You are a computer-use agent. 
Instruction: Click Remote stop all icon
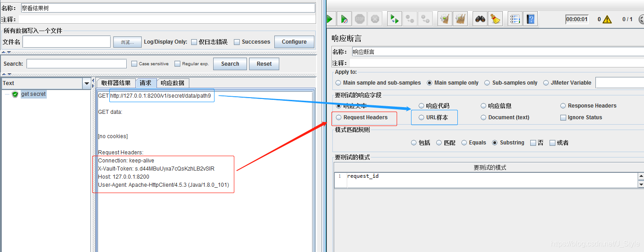pyautogui.click(x=410, y=19)
